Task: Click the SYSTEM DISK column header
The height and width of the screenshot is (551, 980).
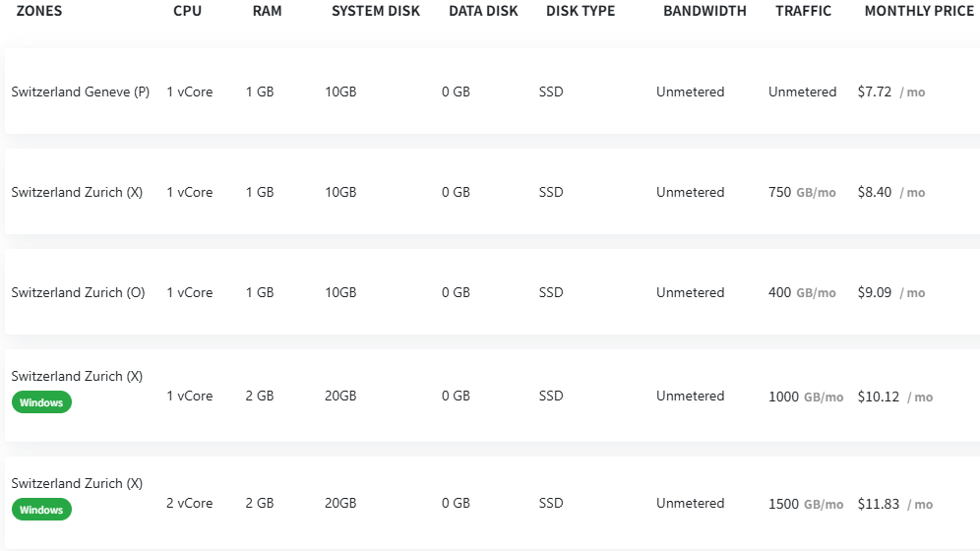Action: click(376, 11)
